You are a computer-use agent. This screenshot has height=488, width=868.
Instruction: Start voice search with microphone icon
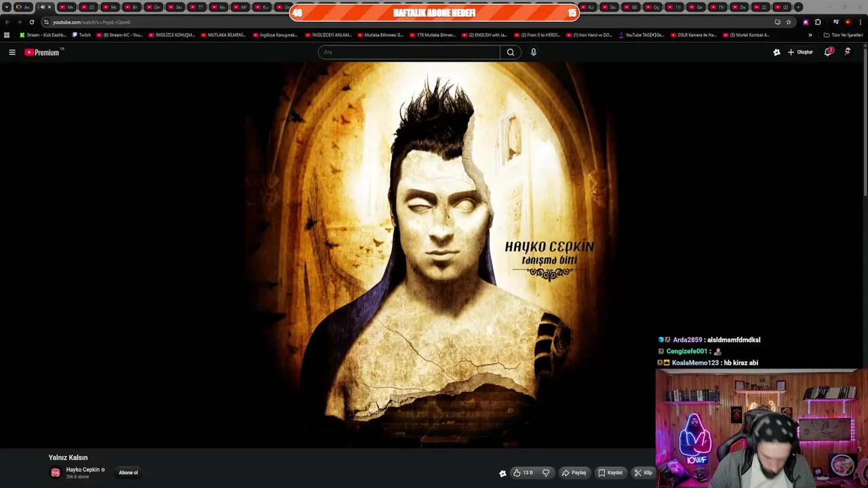click(534, 52)
